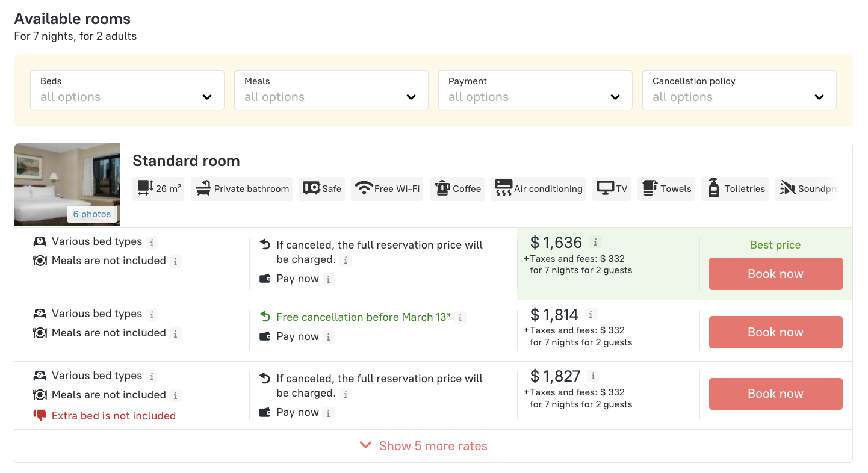The height and width of the screenshot is (473, 868).
Task: Click the TV amenity icon
Action: point(605,188)
